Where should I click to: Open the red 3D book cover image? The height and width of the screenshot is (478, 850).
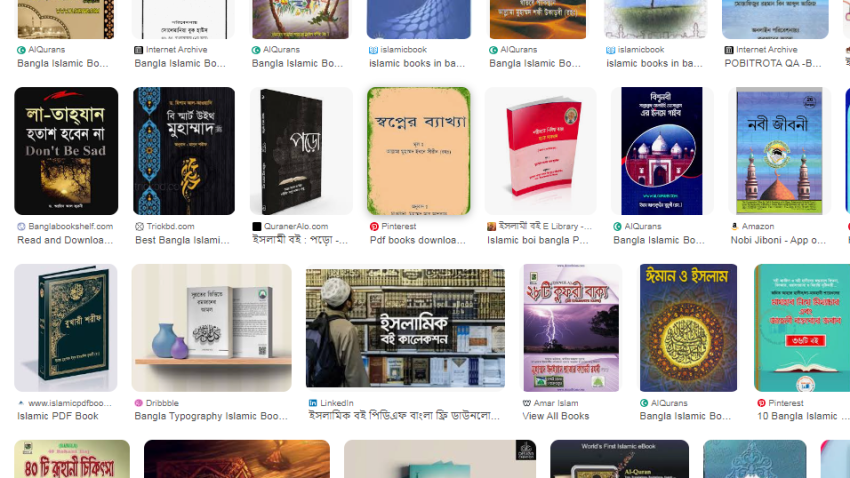click(540, 151)
